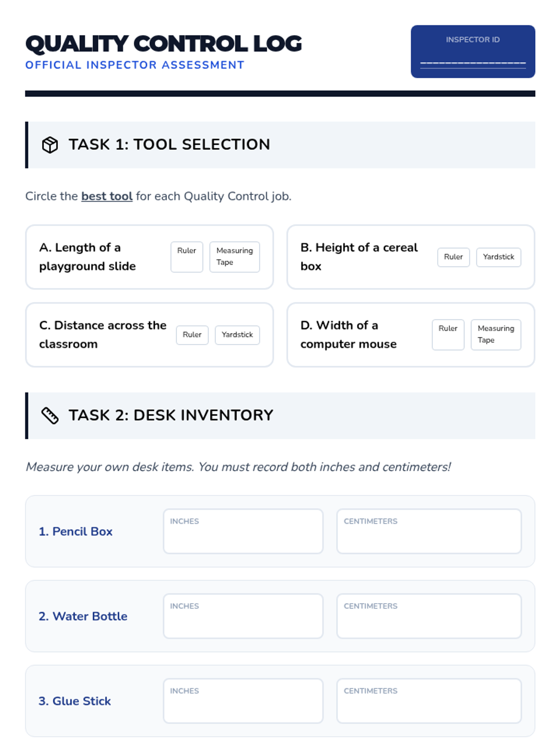Pick Measuring Tape for computer mouse width
560x747 pixels.
[x=496, y=334]
